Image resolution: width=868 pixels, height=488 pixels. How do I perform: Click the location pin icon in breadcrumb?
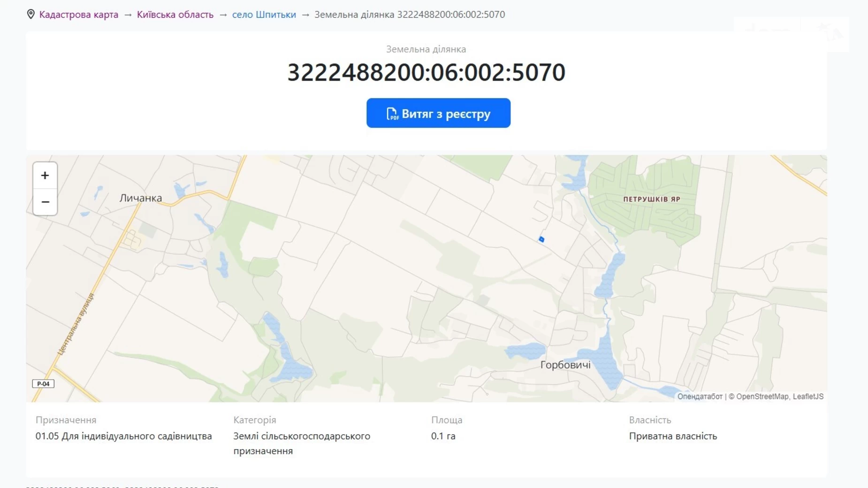coord(31,15)
